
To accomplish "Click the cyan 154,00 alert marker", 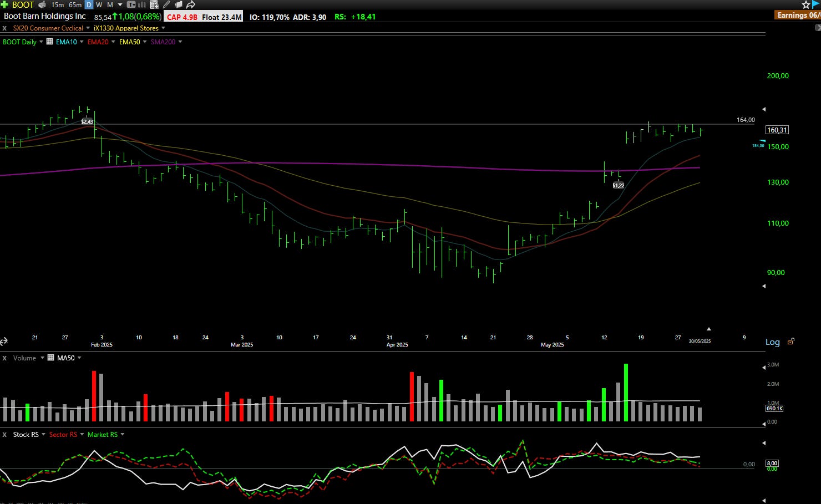I will click(758, 145).
